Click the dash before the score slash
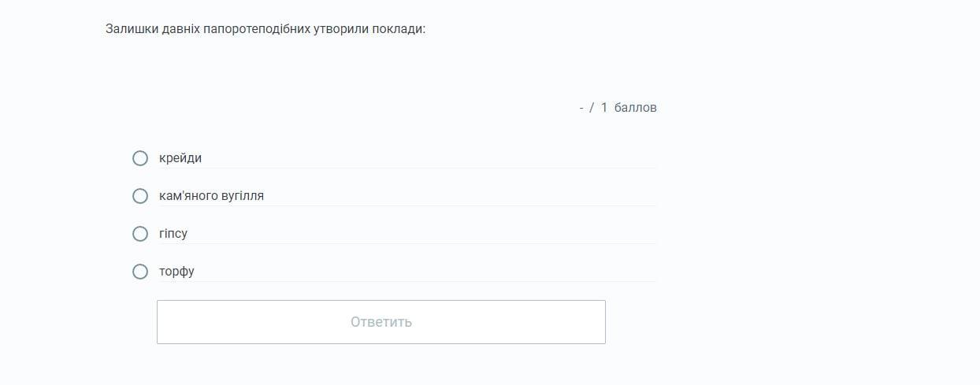Viewport: 980px width, 385px height. [x=581, y=107]
